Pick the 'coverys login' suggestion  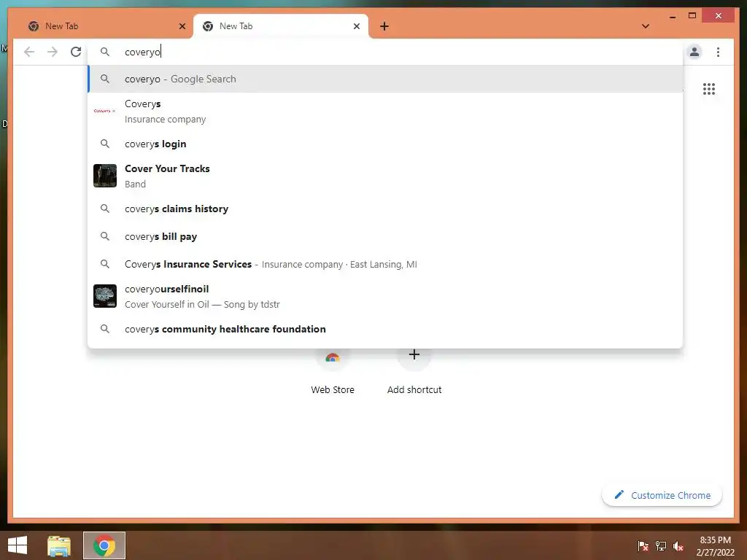pos(385,144)
